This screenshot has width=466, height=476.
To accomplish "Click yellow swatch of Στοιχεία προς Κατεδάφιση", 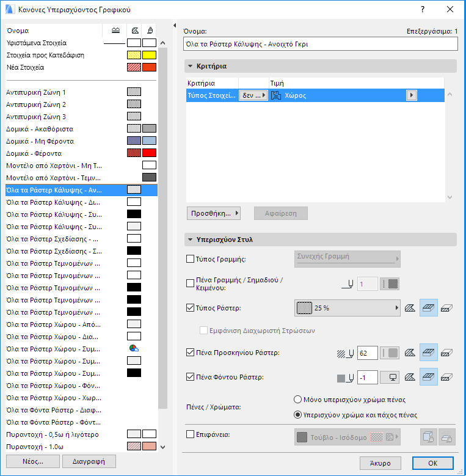I will (x=149, y=55).
